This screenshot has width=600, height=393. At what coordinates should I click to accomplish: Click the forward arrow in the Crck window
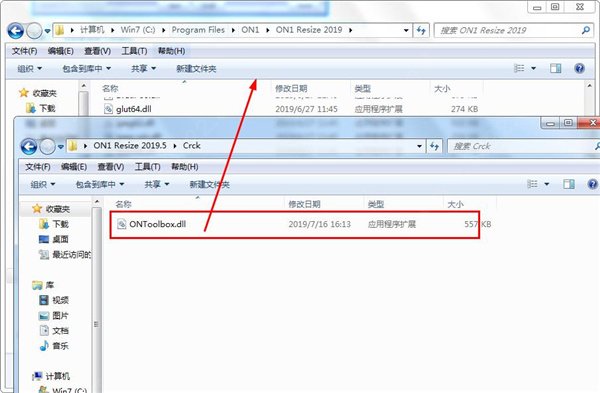coord(47,147)
